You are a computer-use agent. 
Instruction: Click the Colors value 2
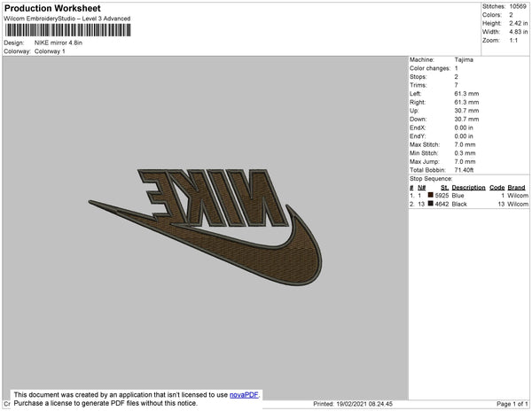point(511,15)
